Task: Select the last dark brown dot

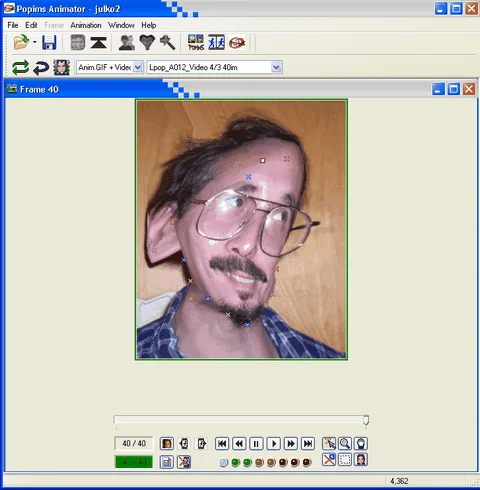Action: click(x=307, y=462)
